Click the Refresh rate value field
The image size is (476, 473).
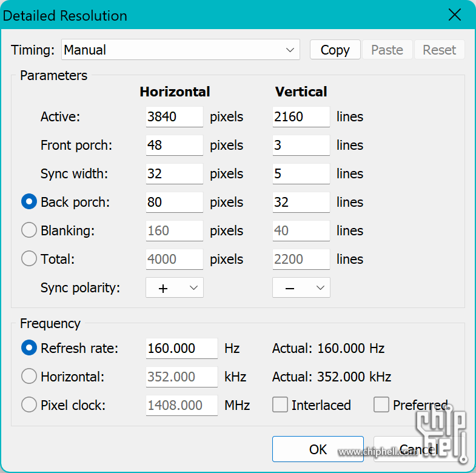pos(181,348)
